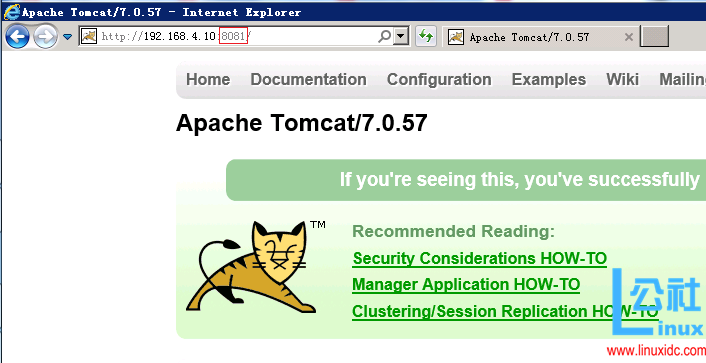Open the Wiki nav item

[622, 79]
